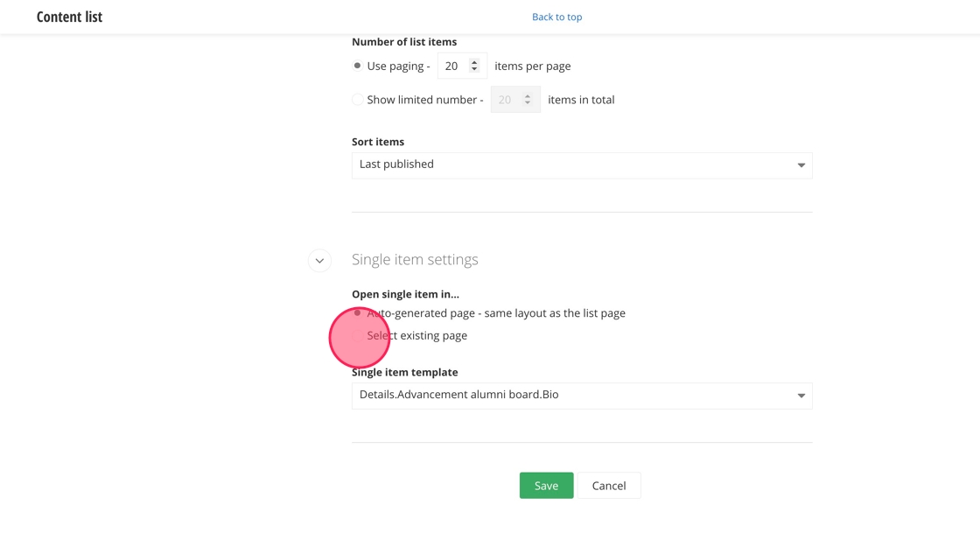Select the Use paging radio button

[357, 66]
